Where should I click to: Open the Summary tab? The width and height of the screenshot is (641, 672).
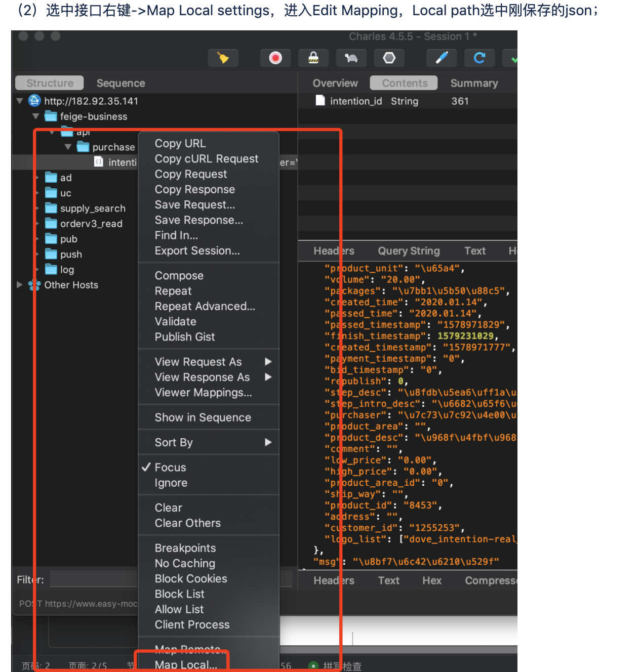tap(474, 83)
